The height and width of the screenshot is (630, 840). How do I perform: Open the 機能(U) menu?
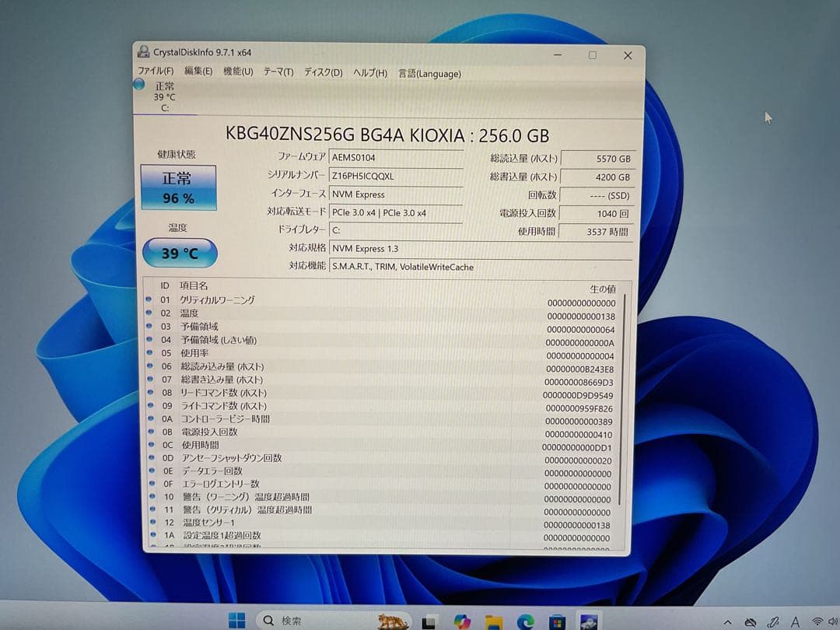click(x=238, y=72)
